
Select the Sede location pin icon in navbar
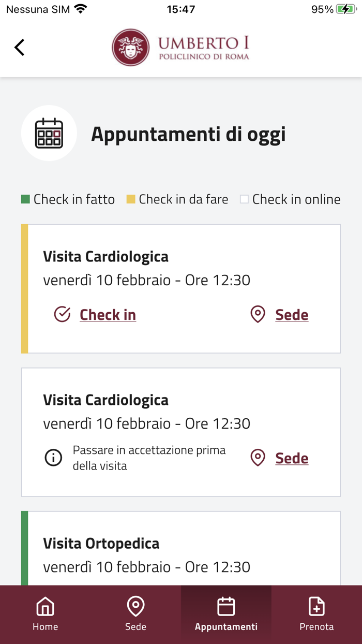click(135, 605)
